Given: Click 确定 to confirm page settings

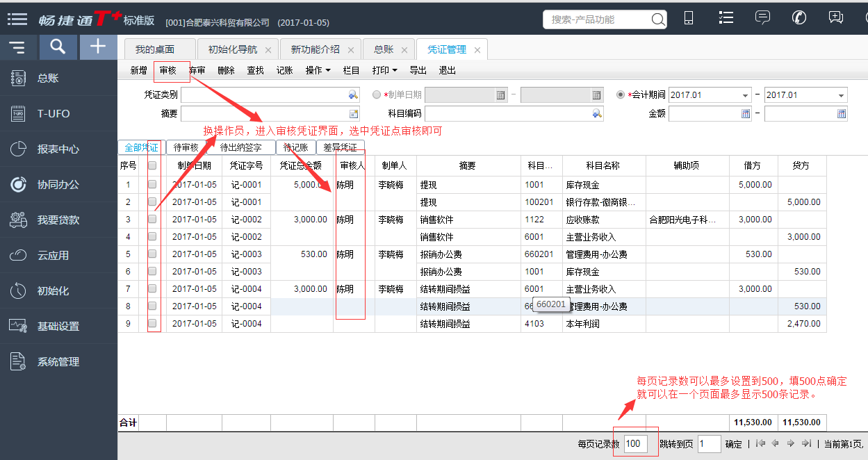Looking at the screenshot, I should click(733, 444).
